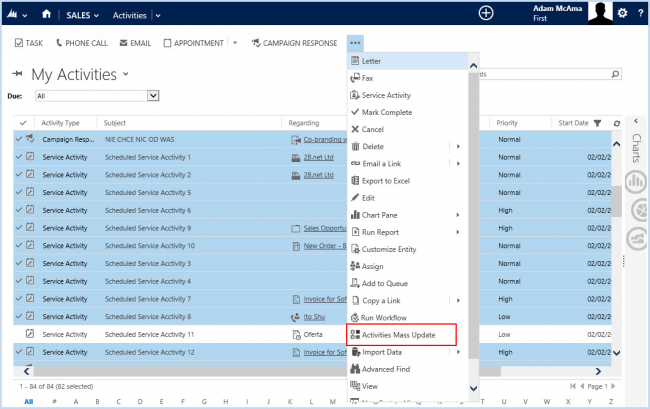
Task: Deselect Scheduled Service Acctivity 6 row checkmark
Action: click(19, 210)
